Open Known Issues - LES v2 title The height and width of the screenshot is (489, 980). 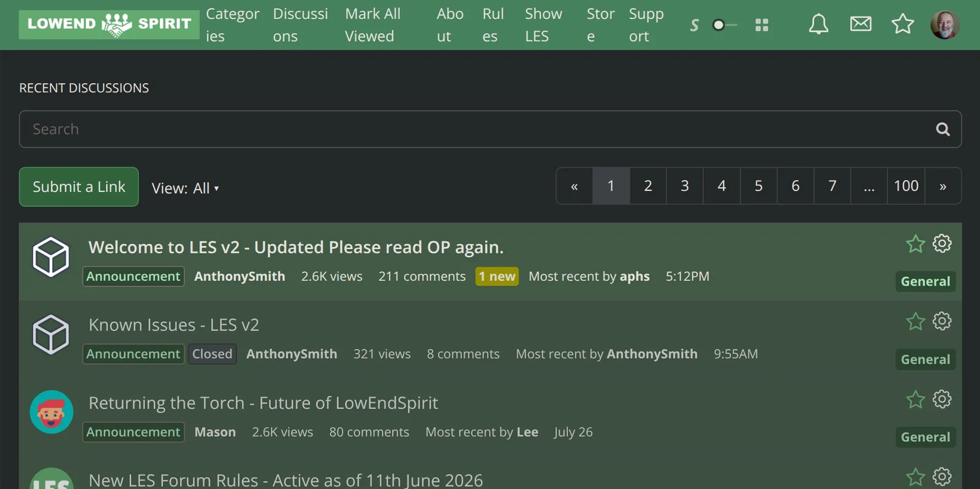click(174, 325)
